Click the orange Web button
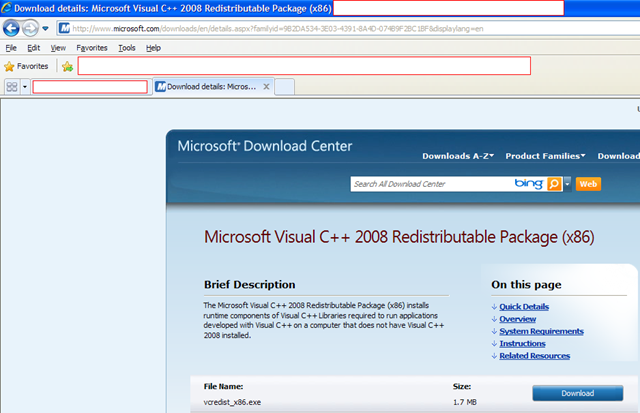 (x=588, y=184)
